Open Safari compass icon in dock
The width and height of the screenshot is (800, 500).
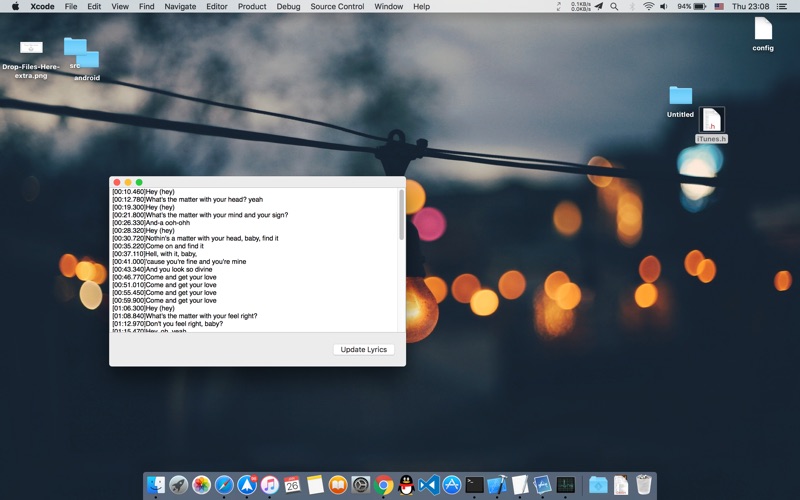pyautogui.click(x=224, y=485)
